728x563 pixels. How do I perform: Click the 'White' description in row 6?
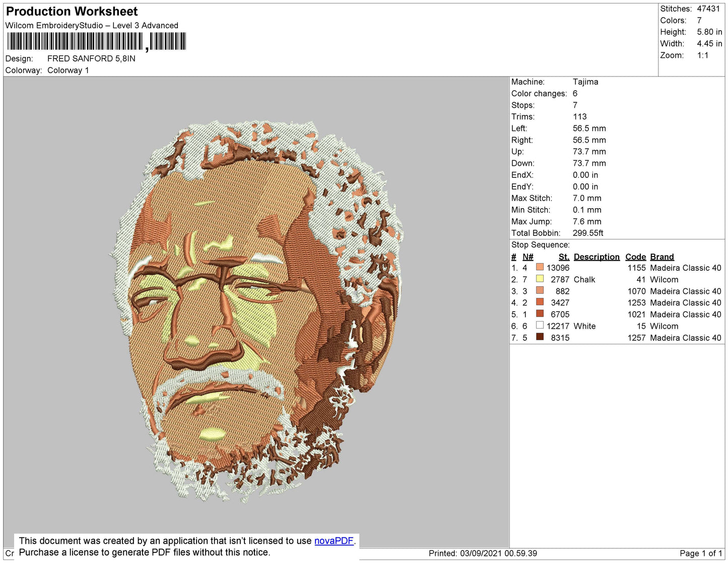[585, 326]
